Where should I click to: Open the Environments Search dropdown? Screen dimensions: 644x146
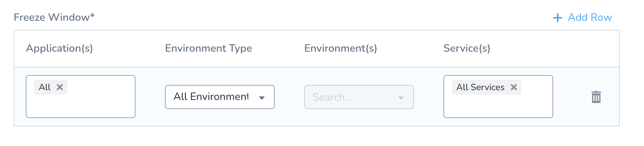359,97
